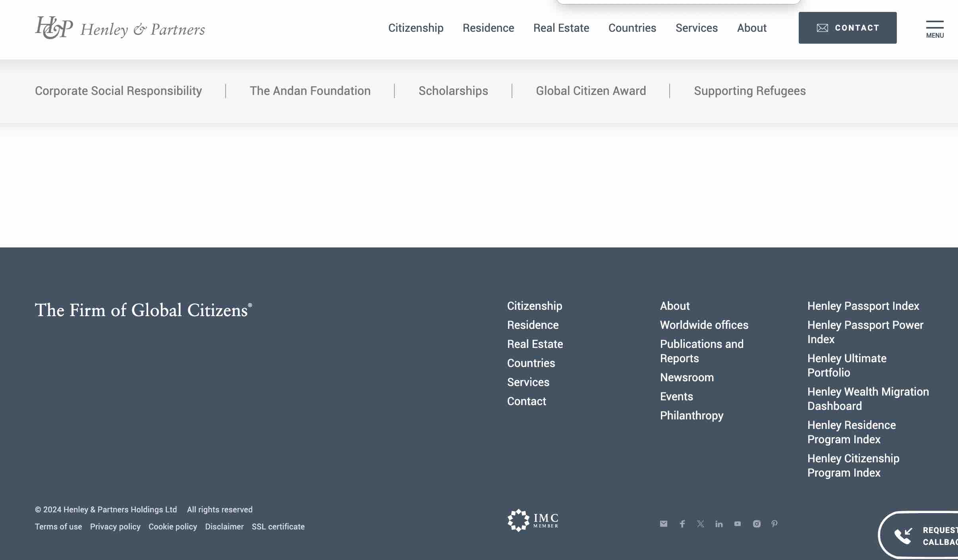Go to the Newsroom footer link
The width and height of the screenshot is (958, 560).
687,377
